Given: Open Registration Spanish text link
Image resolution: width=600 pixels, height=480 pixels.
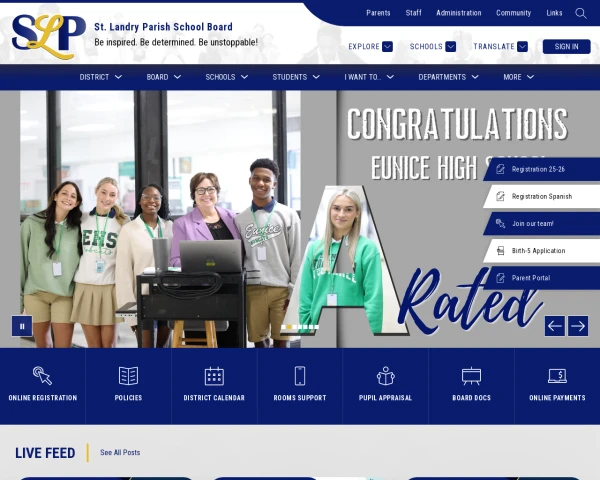Looking at the screenshot, I should pos(542,196).
